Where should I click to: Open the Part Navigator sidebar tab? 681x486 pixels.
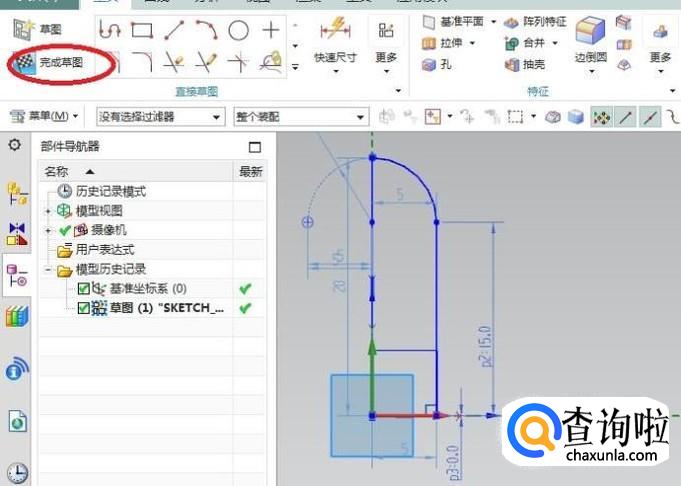coord(17,275)
